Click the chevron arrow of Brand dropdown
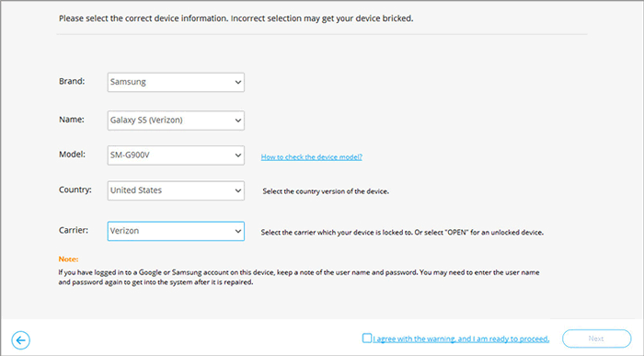The image size is (644, 356). [237, 82]
